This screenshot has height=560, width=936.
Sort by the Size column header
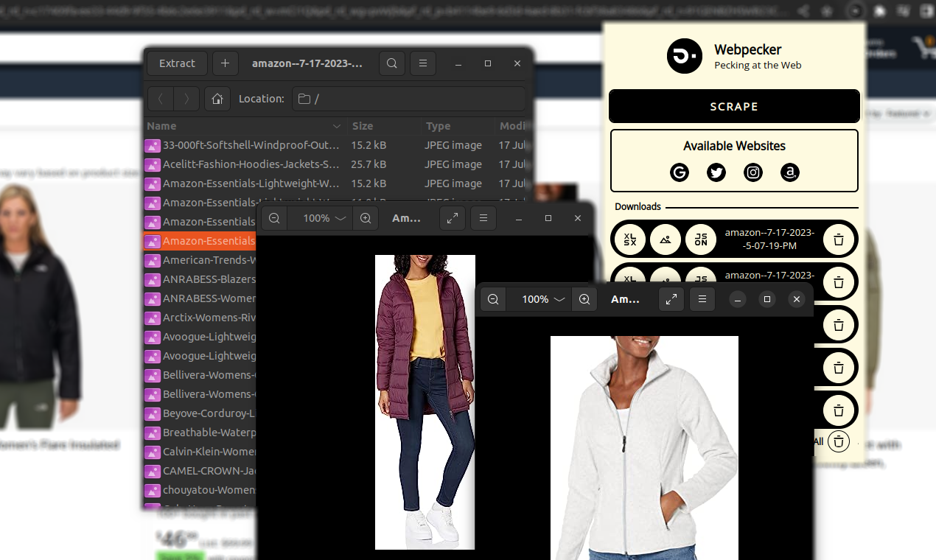pos(383,126)
